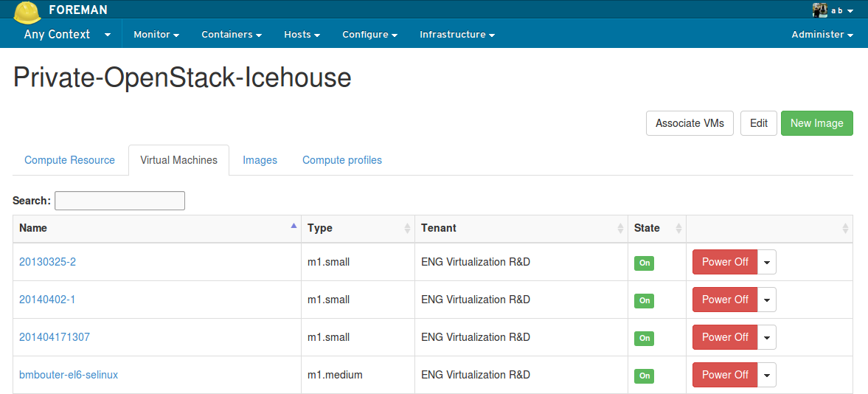Image resolution: width=868 pixels, height=394 pixels.
Task: Switch to the Images tab
Action: click(260, 160)
